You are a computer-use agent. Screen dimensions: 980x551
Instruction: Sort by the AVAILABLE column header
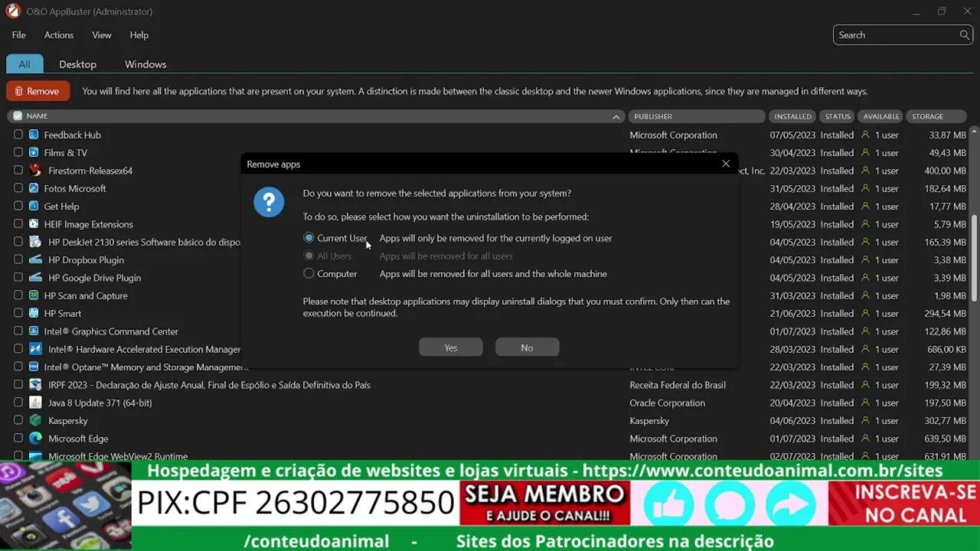pos(881,116)
